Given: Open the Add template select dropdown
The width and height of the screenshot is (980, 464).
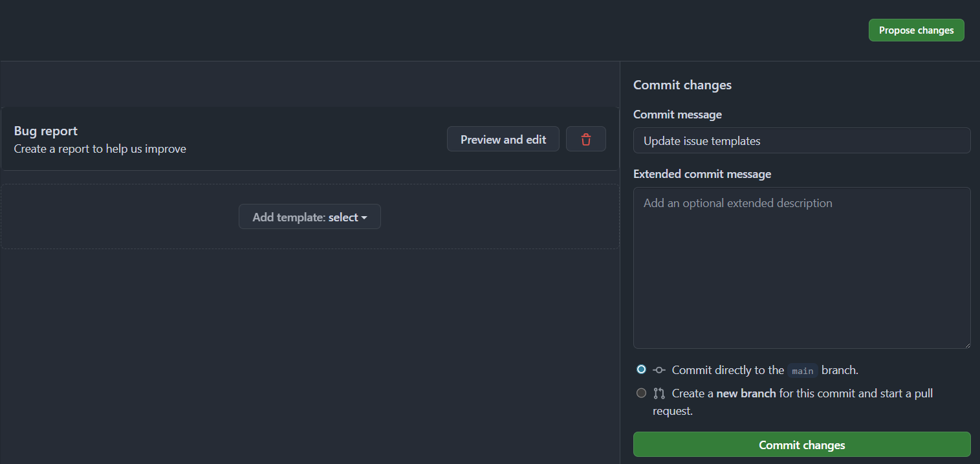Looking at the screenshot, I should [x=310, y=217].
